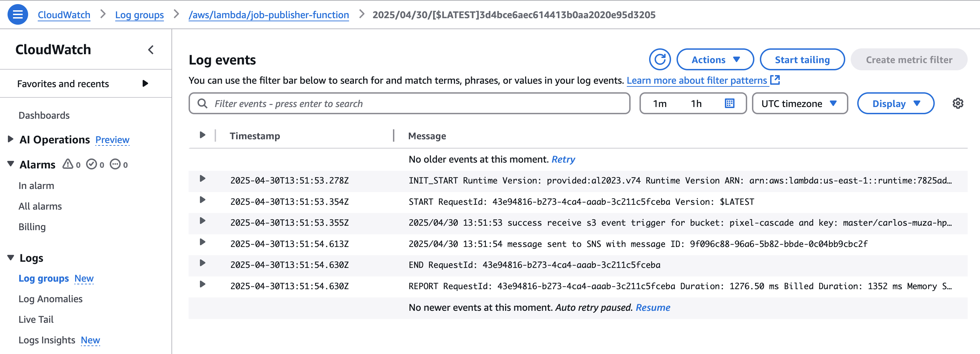Click the insufficient data alarms count
The height and width of the screenshot is (354, 980).
coord(119,164)
